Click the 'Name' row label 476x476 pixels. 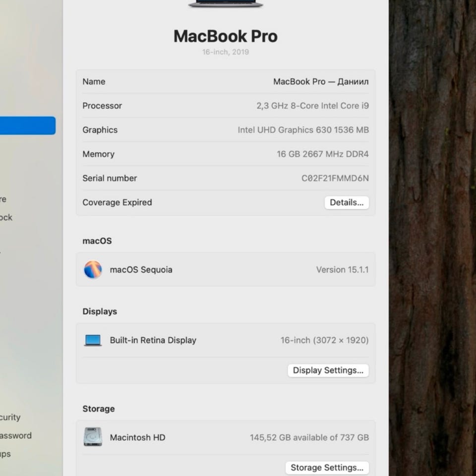94,82
